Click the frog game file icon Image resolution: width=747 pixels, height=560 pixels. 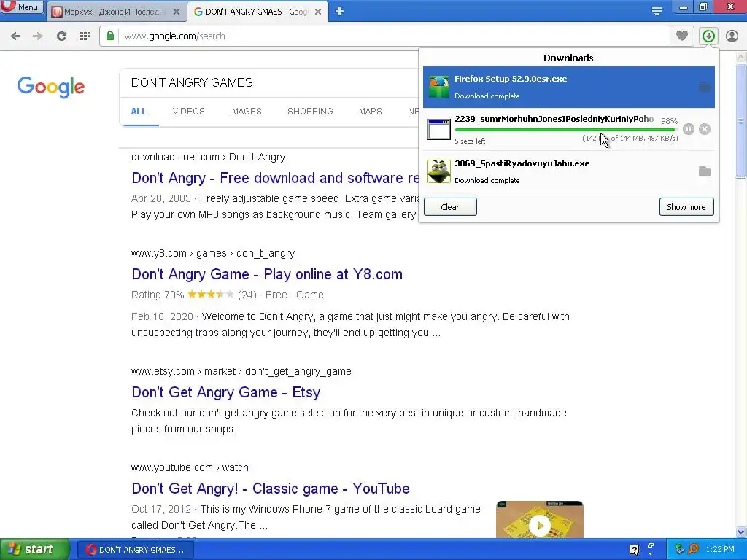click(438, 171)
